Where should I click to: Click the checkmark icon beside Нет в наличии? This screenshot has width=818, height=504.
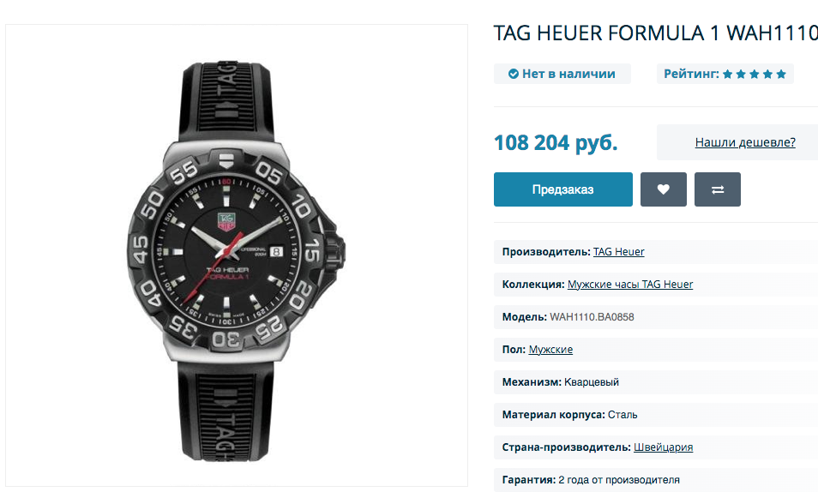[x=514, y=74]
